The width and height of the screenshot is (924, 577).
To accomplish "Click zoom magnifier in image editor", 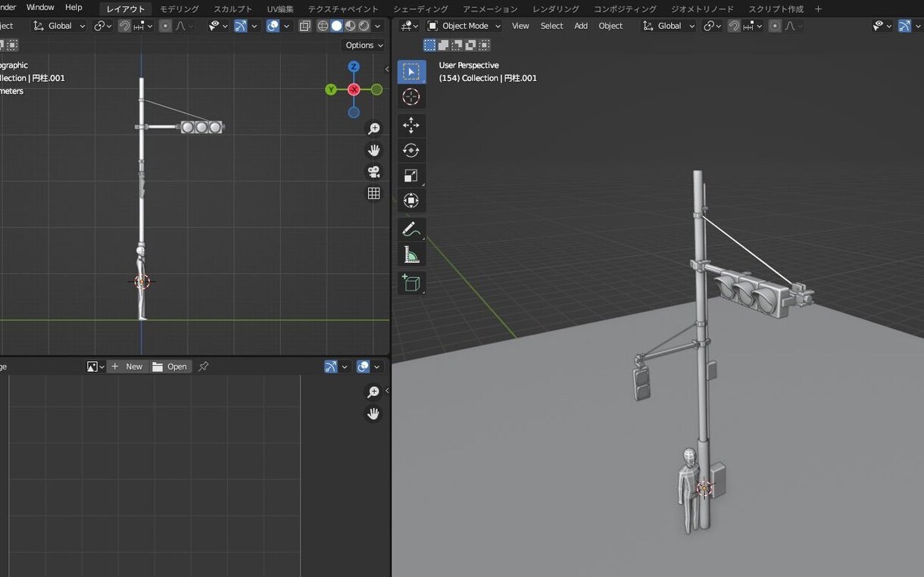I will tap(373, 391).
